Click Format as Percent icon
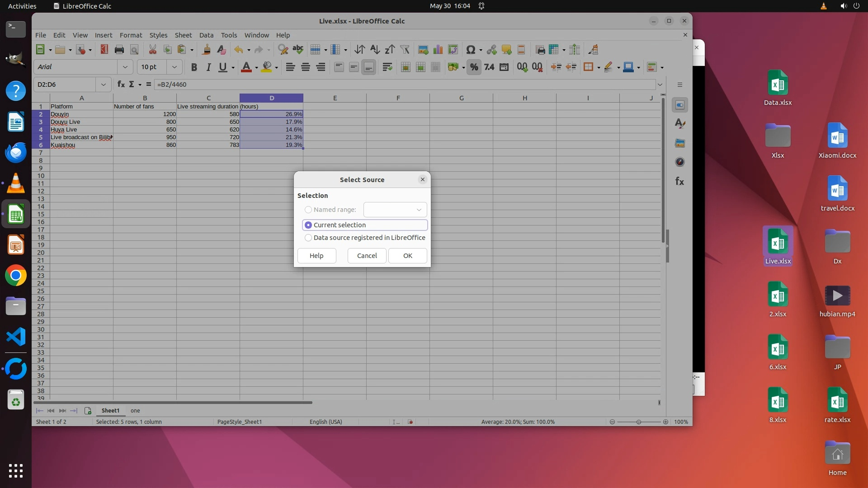Screen dimensions: 868x488 [x=473, y=67]
